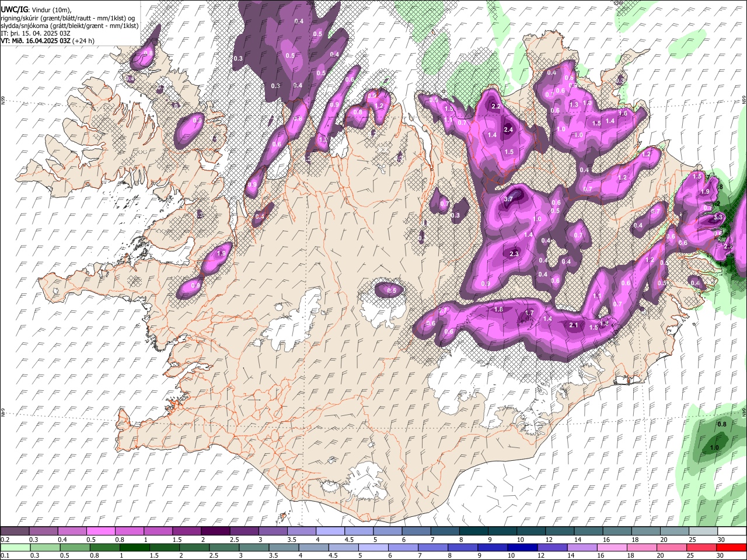The width and height of the screenshot is (747, 560).
Task: Click the darkest green swatch in the lower legend
Action: pos(135,547)
